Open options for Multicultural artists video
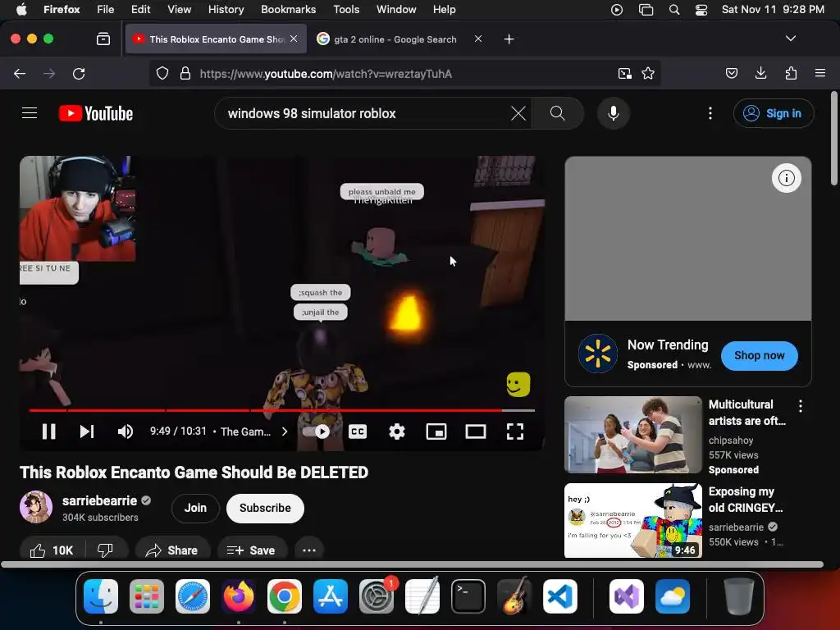 [x=801, y=406]
